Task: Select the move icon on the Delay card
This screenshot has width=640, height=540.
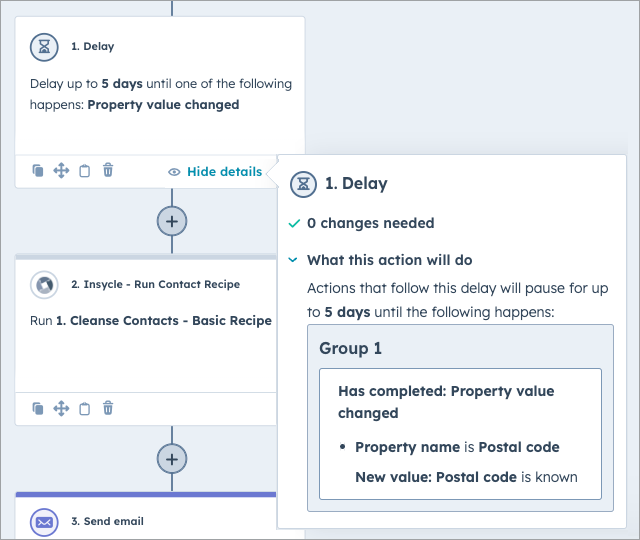Action: (x=61, y=171)
